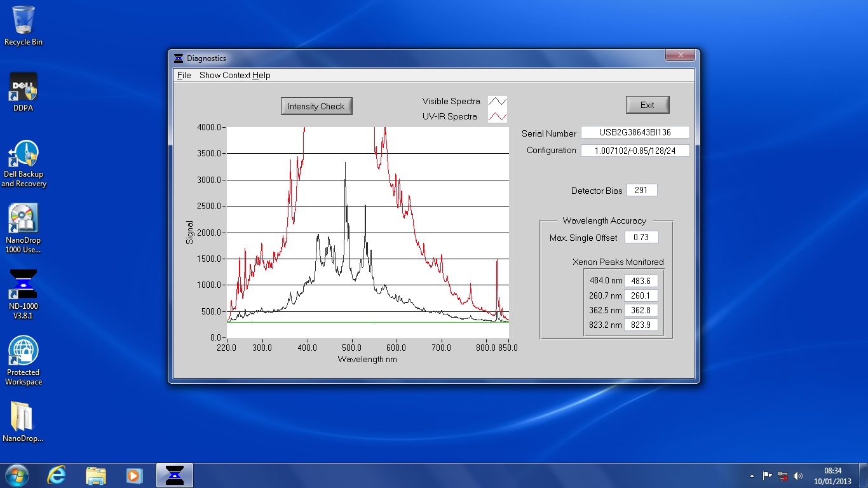Viewport: 868px width, 488px height.
Task: Click the Intensity Check button
Action: [316, 106]
